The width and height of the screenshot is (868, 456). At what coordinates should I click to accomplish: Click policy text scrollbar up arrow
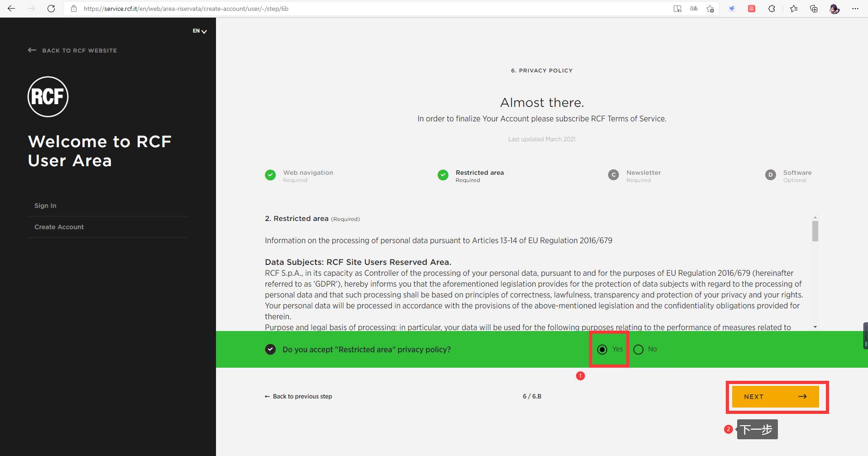(x=815, y=218)
